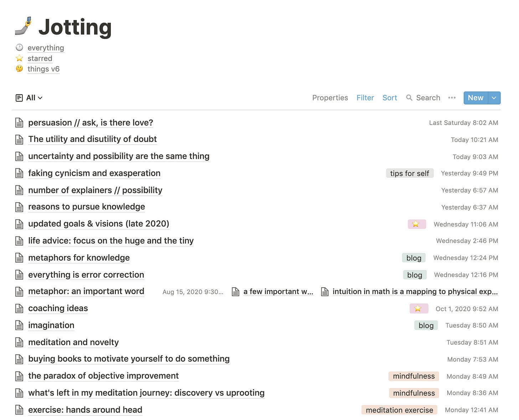519x420 pixels.
Task: Click the magnifier Search icon
Action: click(409, 98)
